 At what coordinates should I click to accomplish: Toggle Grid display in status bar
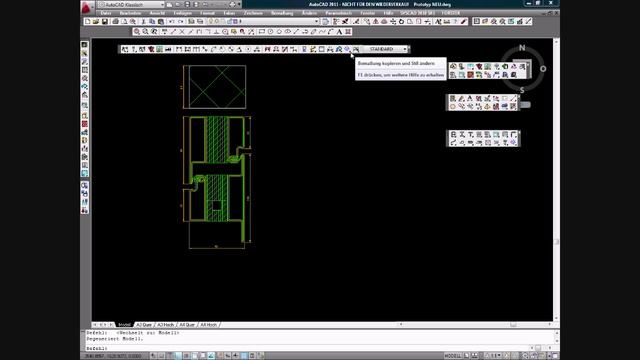pyautogui.click(x=170, y=356)
